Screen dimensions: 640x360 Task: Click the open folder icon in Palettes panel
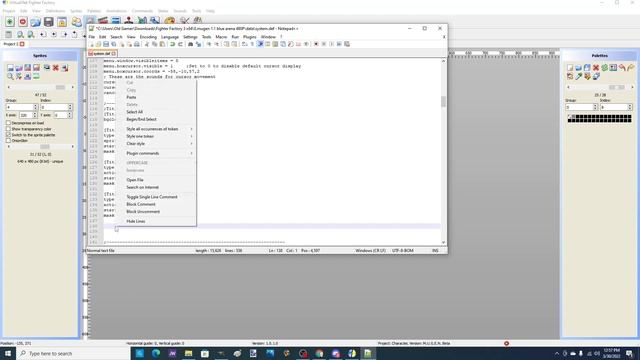click(x=579, y=68)
